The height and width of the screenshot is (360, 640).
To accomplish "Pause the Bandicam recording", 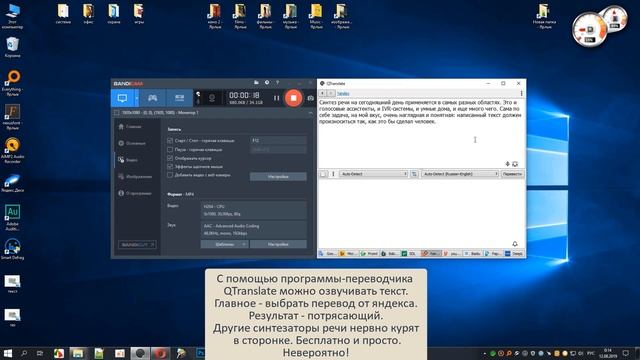I will 276,98.
